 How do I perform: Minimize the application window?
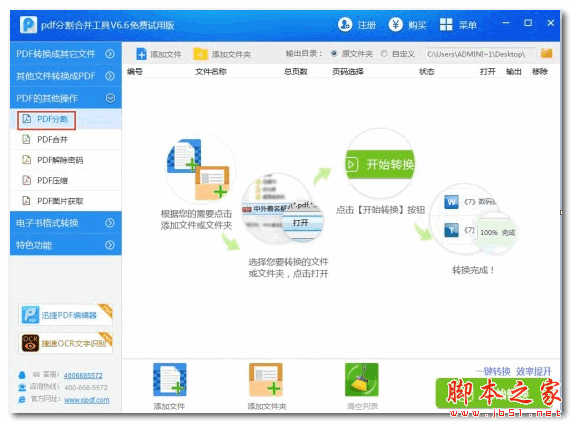506,23
